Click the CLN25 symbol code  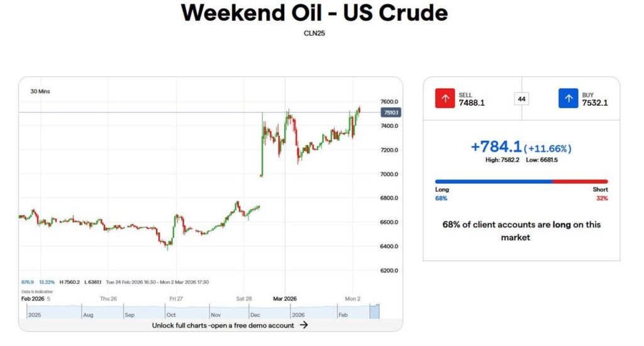[314, 33]
